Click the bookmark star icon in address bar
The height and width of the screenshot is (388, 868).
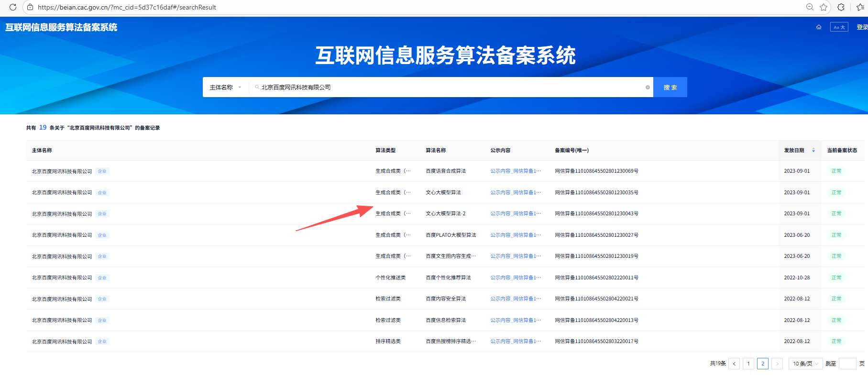[x=824, y=7]
